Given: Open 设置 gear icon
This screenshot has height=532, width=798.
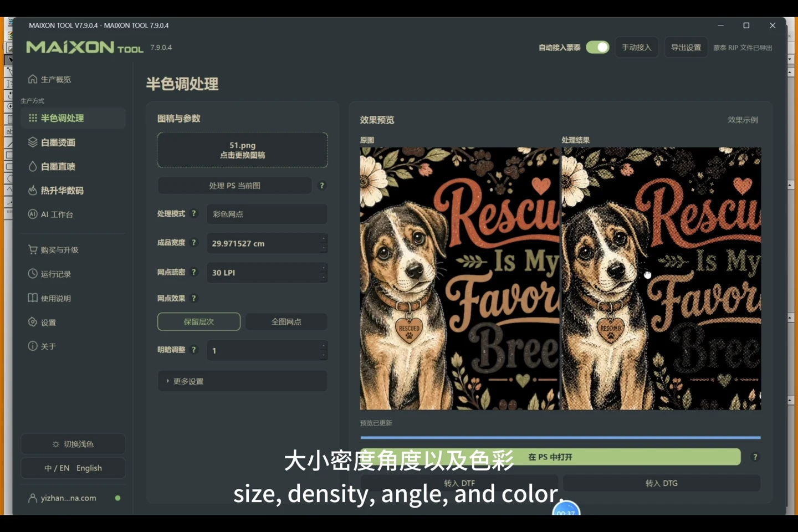Looking at the screenshot, I should point(33,322).
